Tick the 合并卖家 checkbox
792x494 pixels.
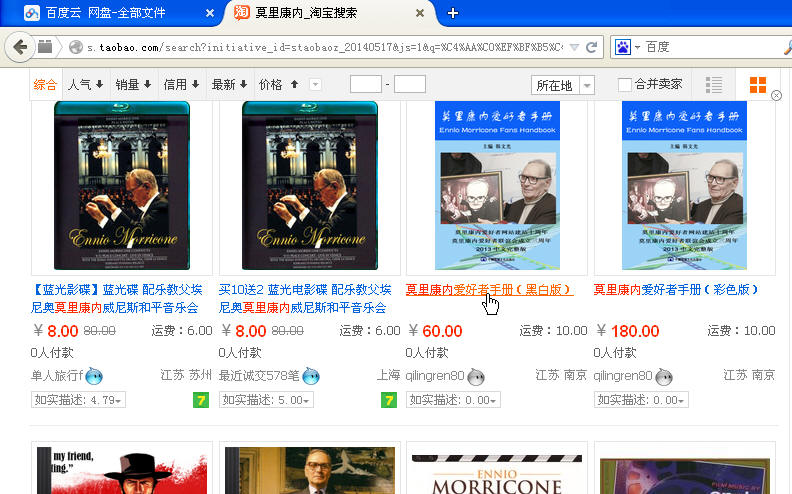pyautogui.click(x=624, y=85)
